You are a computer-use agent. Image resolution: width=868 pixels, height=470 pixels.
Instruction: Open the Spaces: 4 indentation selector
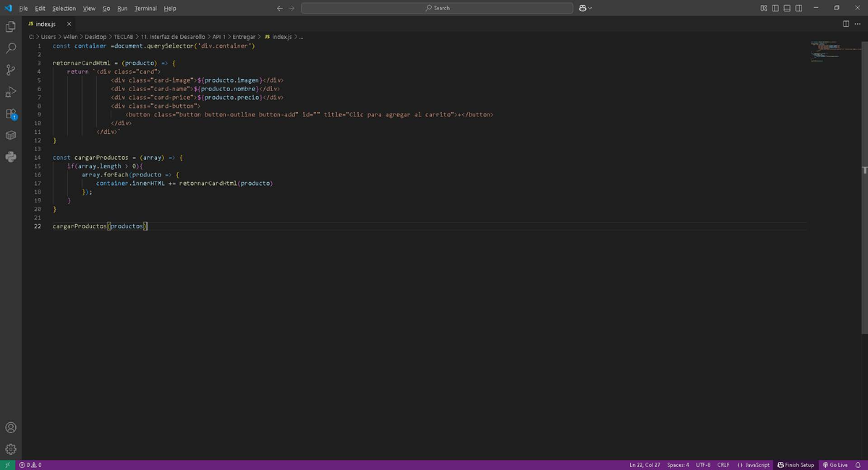pyautogui.click(x=678, y=465)
